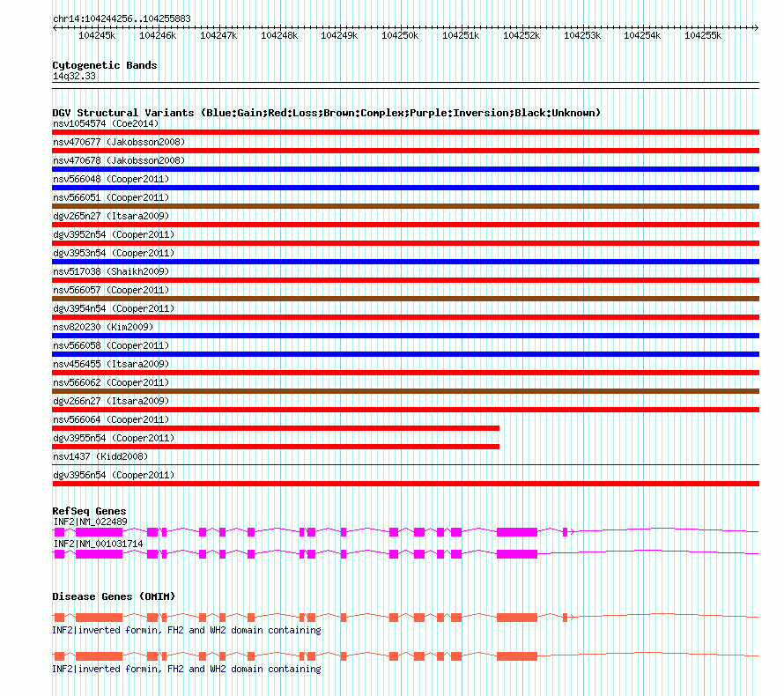Select the thin blue line under nsv1437
The height and width of the screenshot is (696, 784).
(405, 465)
